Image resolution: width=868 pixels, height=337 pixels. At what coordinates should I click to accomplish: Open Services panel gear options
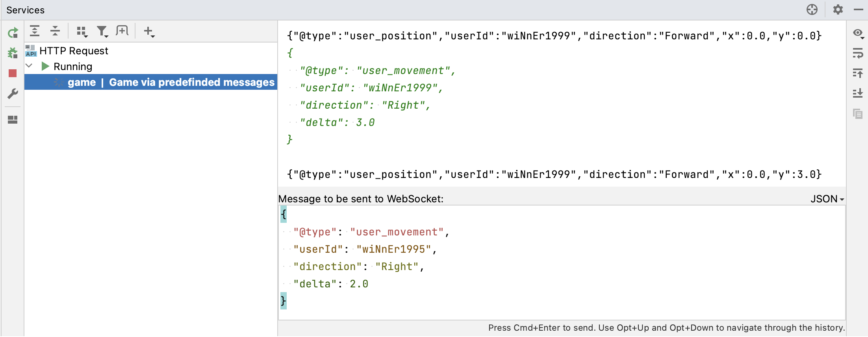tap(838, 9)
